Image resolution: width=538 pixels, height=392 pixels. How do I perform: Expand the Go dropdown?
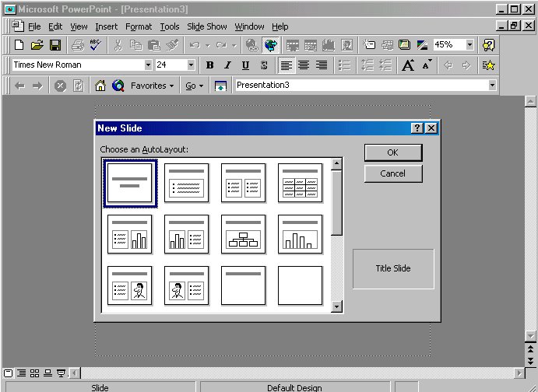click(x=195, y=86)
